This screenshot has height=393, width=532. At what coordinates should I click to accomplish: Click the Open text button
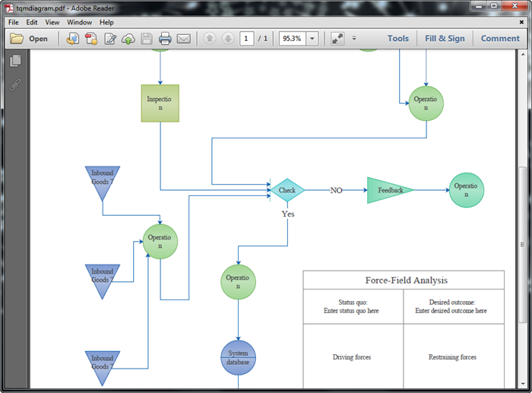tap(38, 39)
